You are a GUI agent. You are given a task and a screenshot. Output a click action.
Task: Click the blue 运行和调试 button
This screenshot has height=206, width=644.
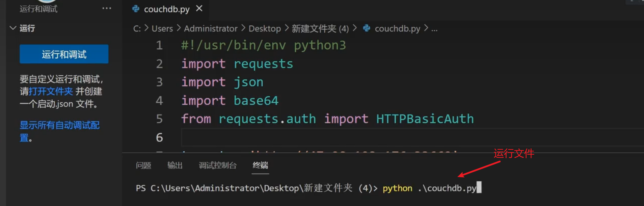(64, 54)
